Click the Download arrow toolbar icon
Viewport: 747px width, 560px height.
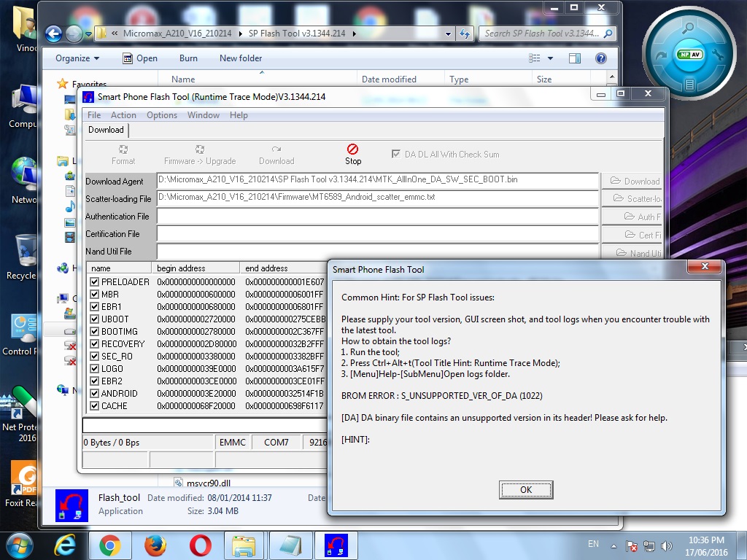276,155
